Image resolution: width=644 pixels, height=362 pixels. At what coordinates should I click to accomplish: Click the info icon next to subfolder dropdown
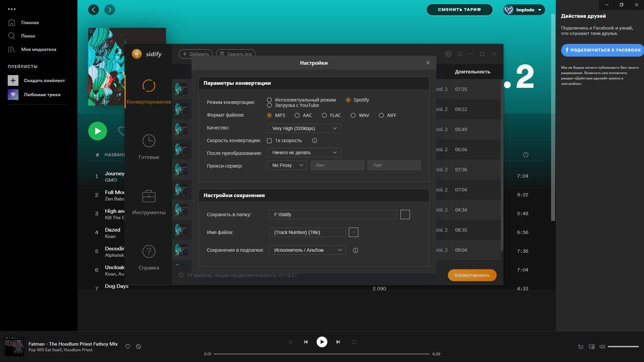point(356,250)
